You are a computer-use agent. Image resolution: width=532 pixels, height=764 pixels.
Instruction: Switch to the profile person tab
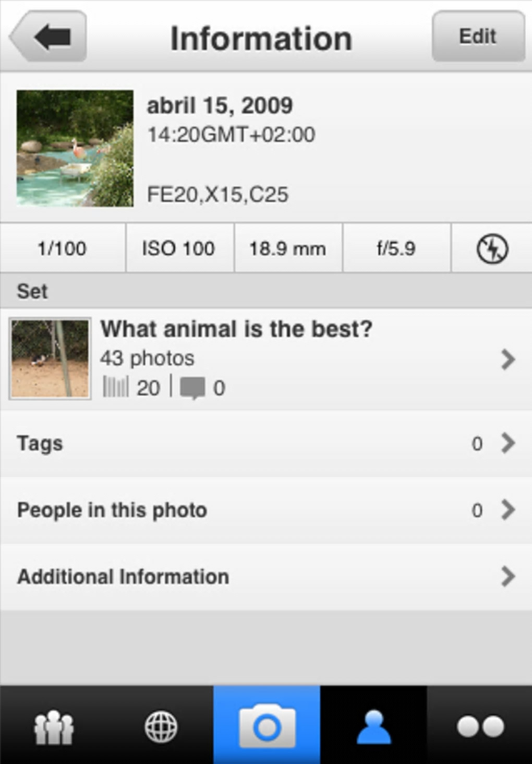[373, 726]
